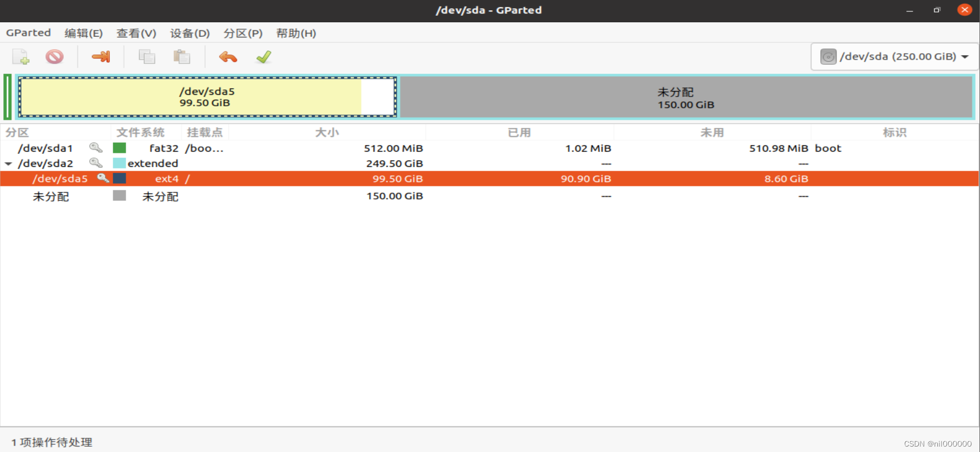Screen dimensions: 980x452
Task: Click the delete partition toolbar icon
Action: [54, 57]
